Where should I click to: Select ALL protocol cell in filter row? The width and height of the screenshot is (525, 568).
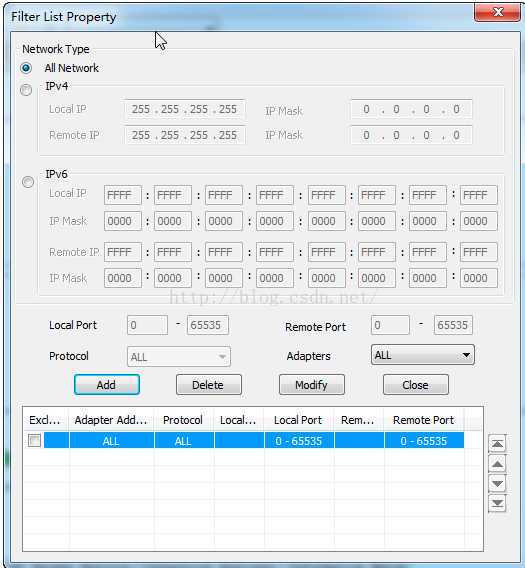point(184,440)
